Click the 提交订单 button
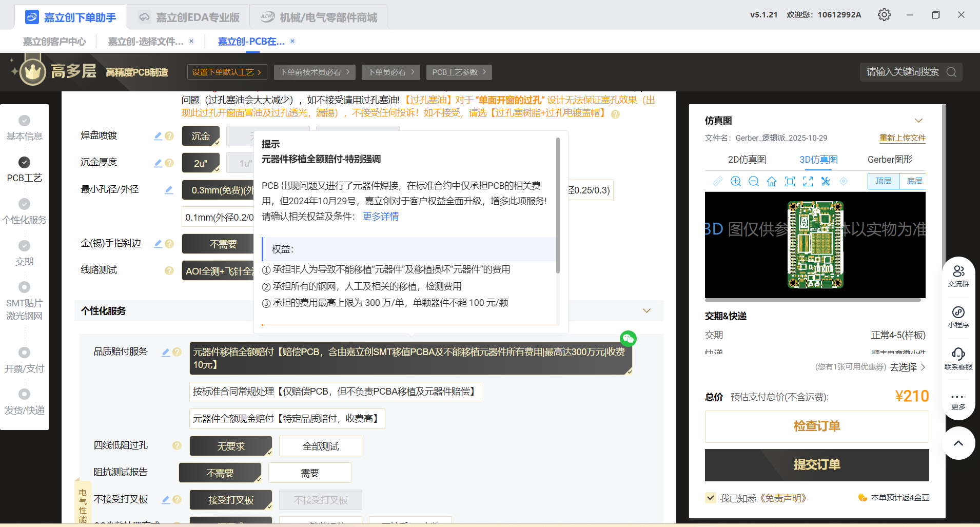 click(817, 465)
